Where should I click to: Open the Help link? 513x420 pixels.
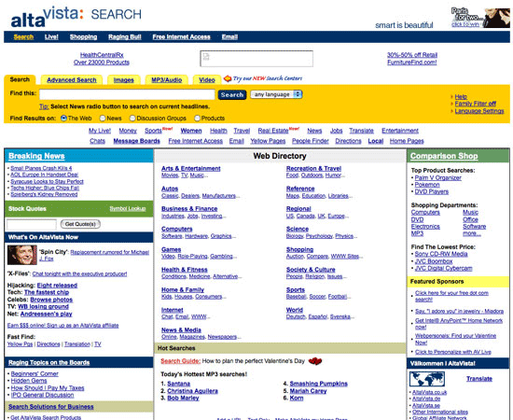461,96
